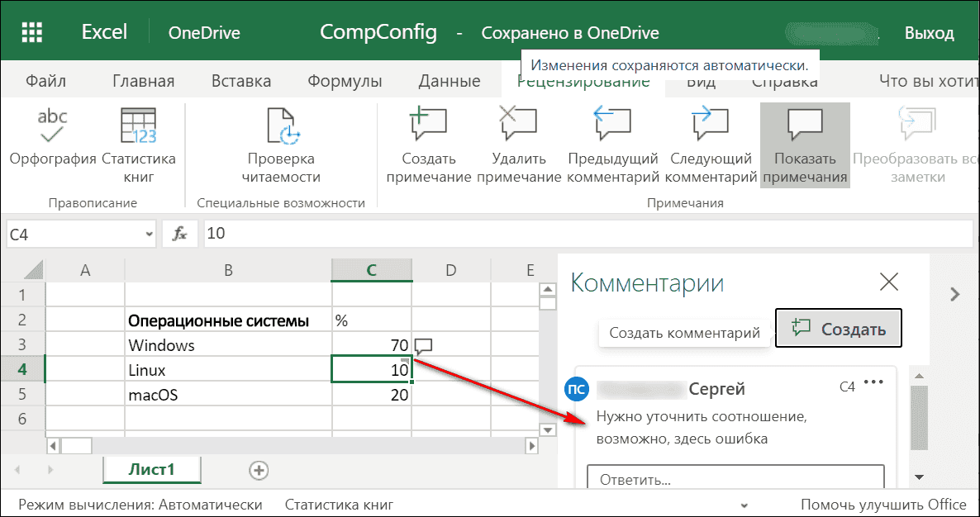Screen dimensions: 980x517
Task: Add a new sheet with the plus button
Action: pos(258,469)
